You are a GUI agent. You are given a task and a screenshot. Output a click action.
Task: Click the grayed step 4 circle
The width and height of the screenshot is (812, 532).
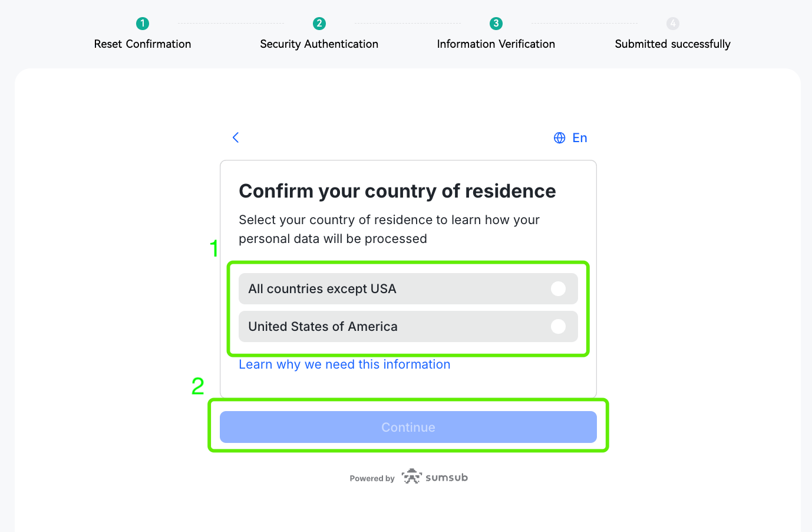673,24
